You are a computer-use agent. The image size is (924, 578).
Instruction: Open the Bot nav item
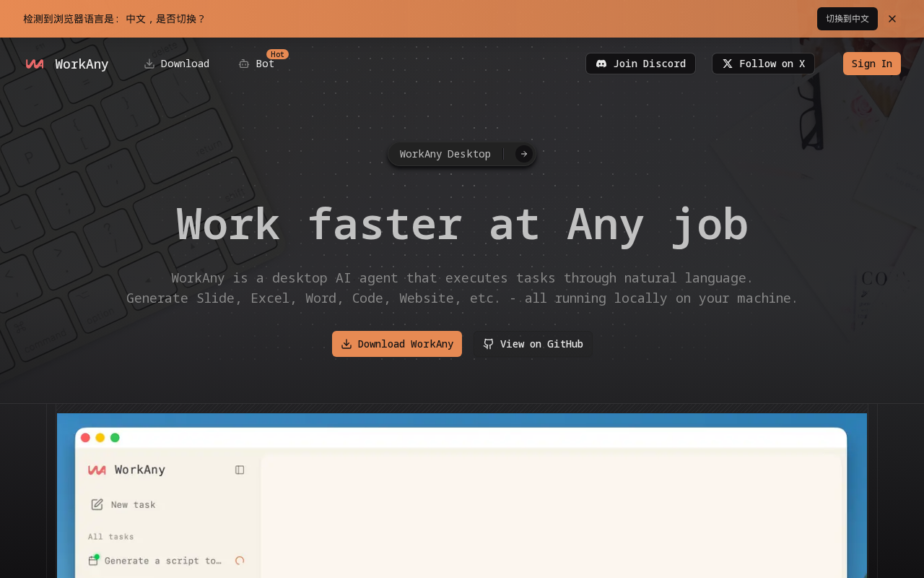[257, 64]
